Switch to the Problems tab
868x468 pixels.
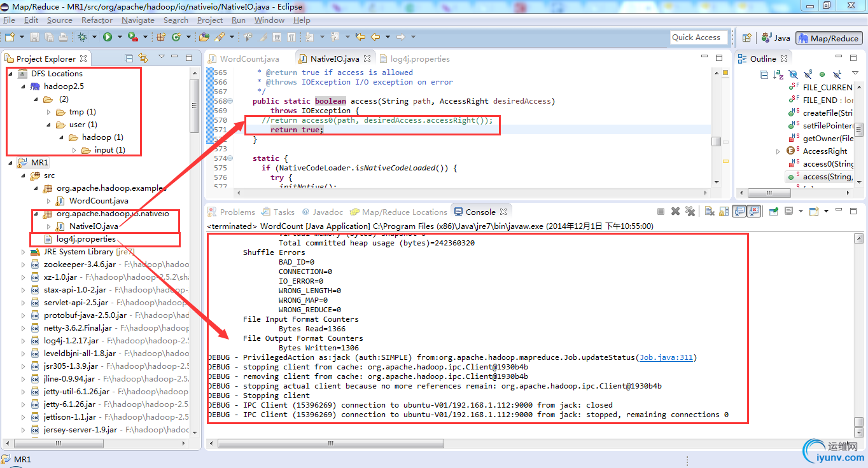pos(232,212)
